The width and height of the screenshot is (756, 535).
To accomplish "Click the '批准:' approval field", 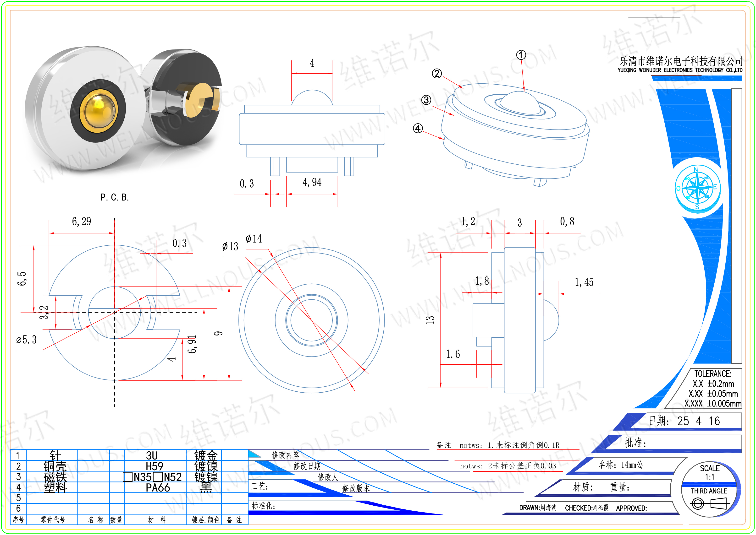I will point(635,443).
